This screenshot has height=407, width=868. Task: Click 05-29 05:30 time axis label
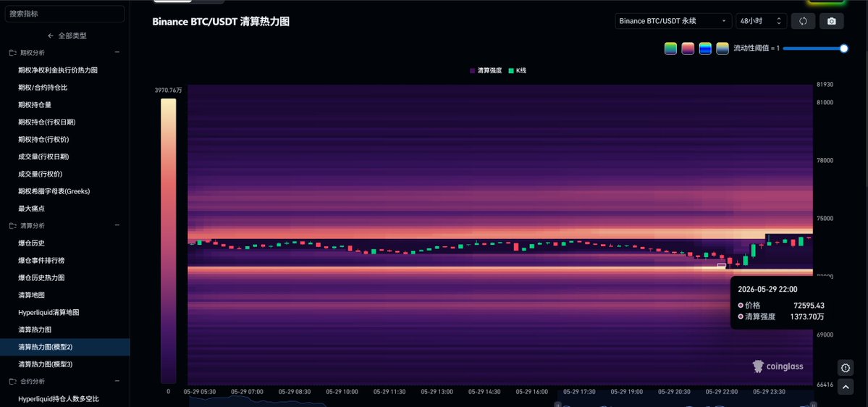200,392
